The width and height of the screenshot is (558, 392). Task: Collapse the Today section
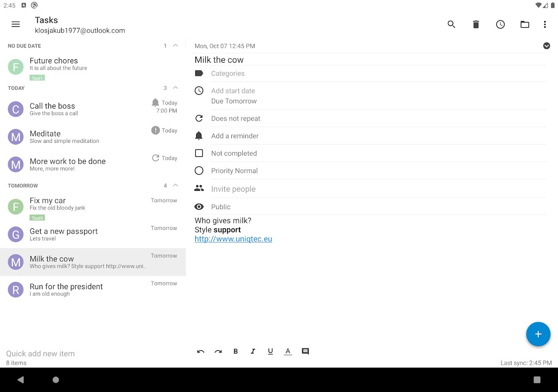pos(175,88)
